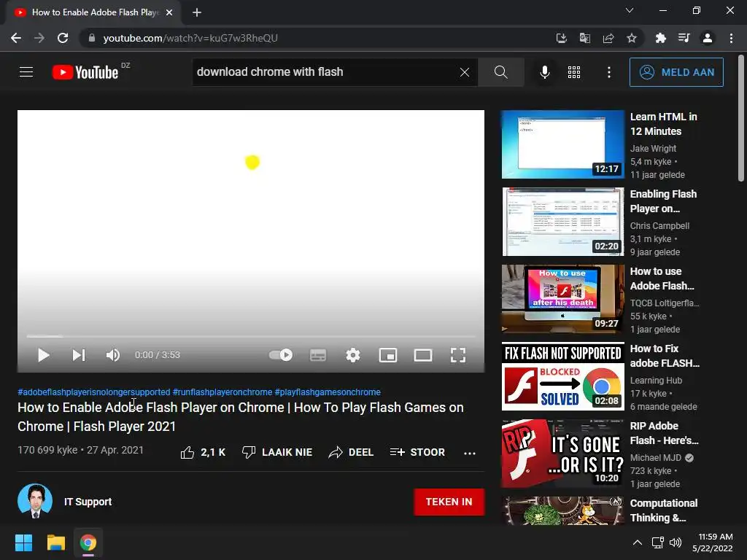Start voice search with microphone icon
747x560 pixels.
click(544, 72)
